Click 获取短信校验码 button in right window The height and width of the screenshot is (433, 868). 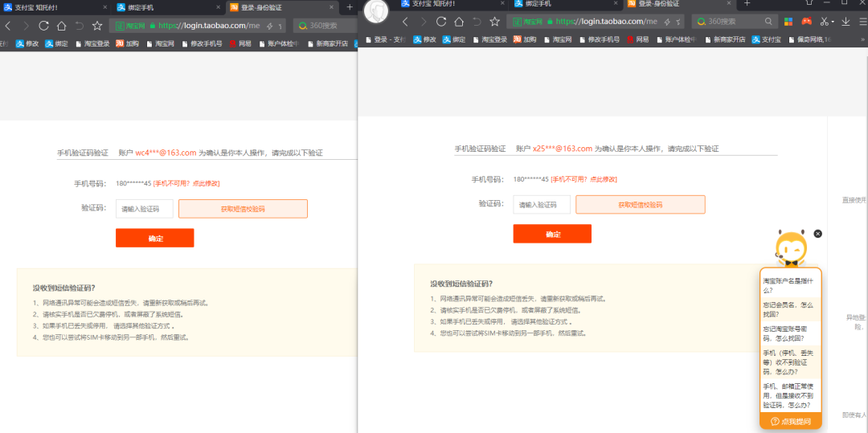pos(641,204)
